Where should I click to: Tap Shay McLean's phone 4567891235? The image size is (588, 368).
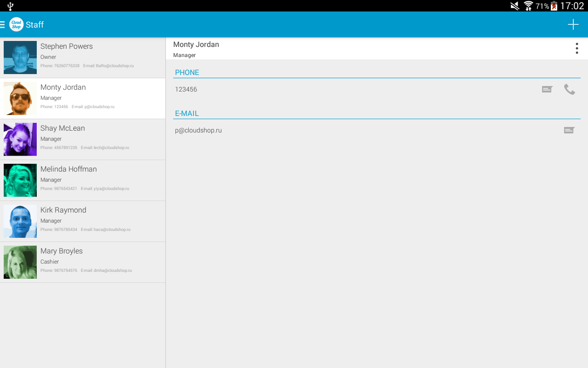[x=59, y=148]
